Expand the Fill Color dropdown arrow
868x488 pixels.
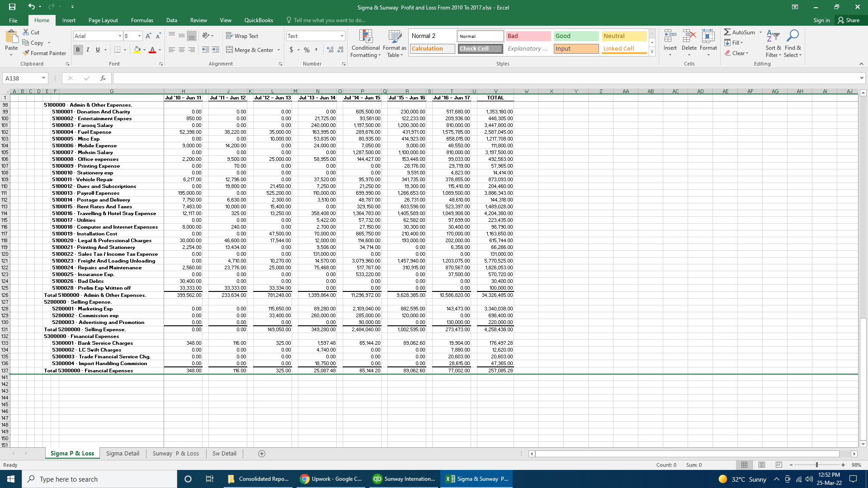click(x=144, y=50)
